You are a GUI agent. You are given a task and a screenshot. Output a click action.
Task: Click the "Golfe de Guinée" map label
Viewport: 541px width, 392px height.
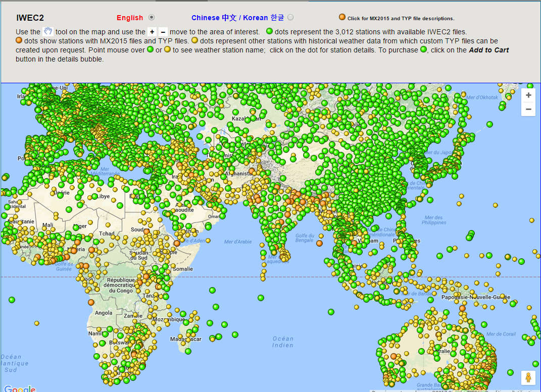(64, 266)
